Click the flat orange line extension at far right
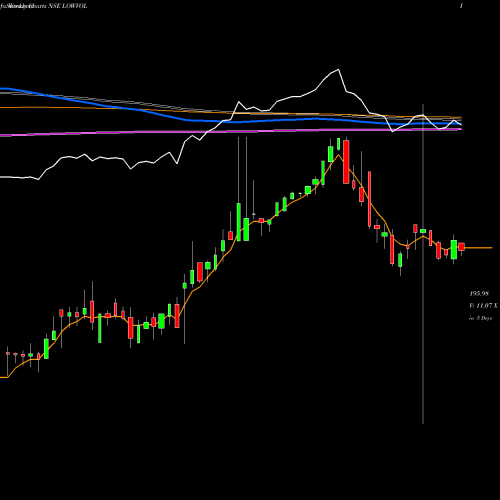 coord(479,248)
